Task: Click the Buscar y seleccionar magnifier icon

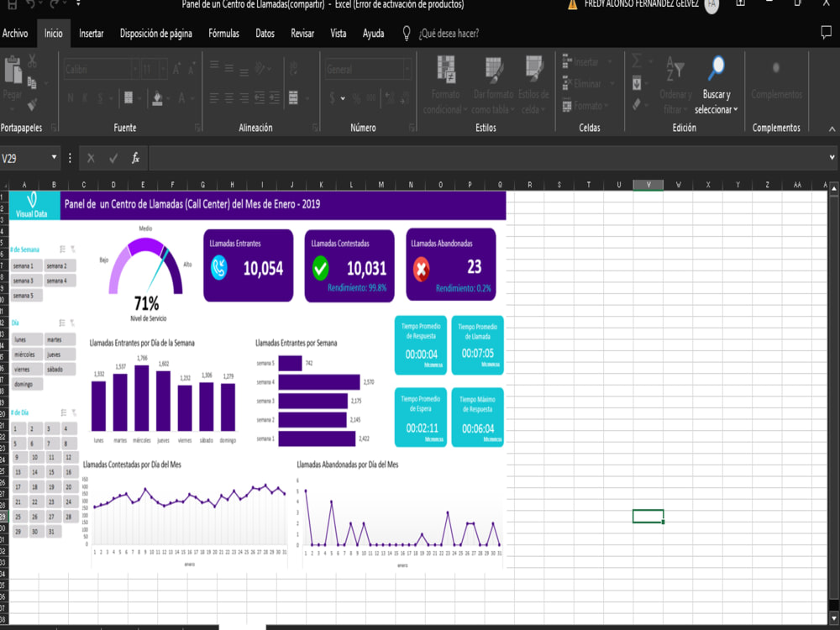Action: 717,69
